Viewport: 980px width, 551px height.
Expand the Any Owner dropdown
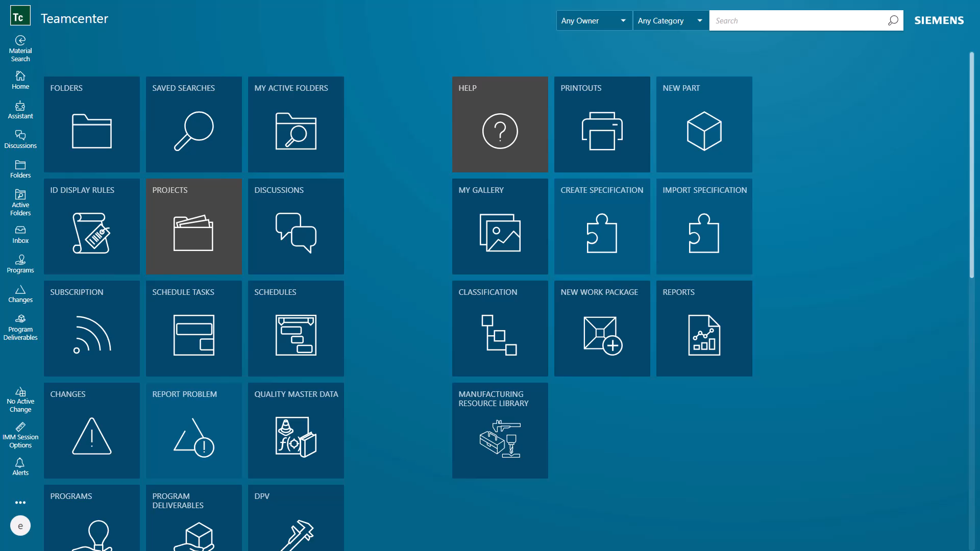[x=594, y=20]
